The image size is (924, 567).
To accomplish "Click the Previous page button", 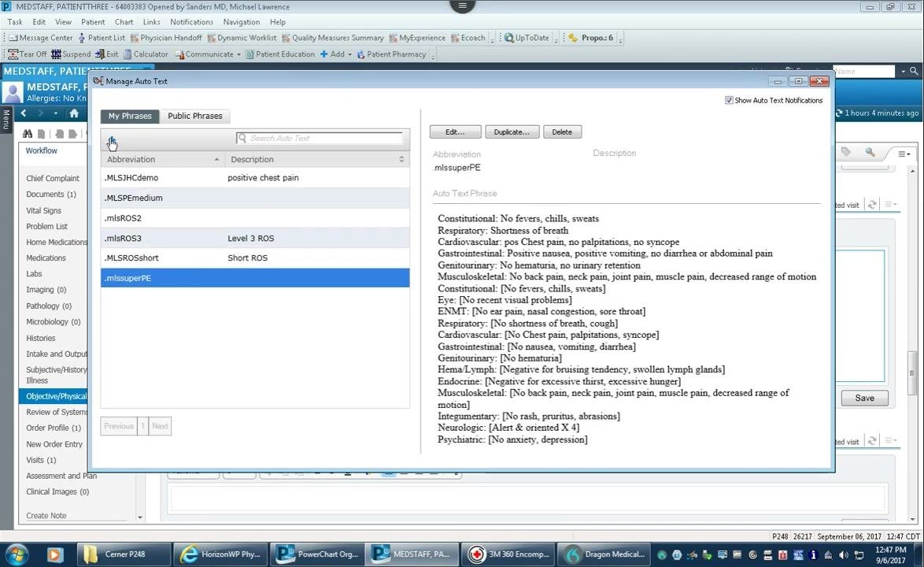I will [119, 426].
